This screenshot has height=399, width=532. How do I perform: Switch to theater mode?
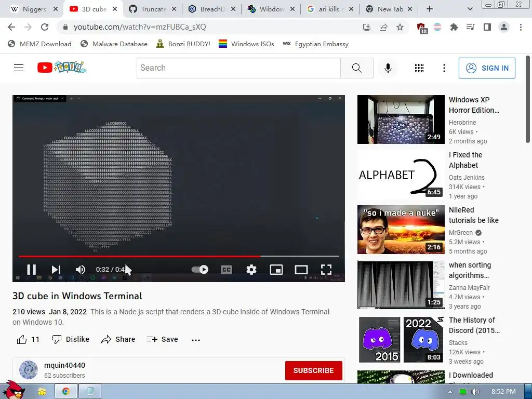(301, 270)
